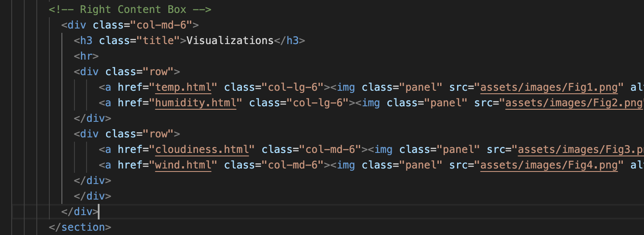Click the 'Right Content Box' comment
This screenshot has height=235, width=644.
(x=130, y=10)
